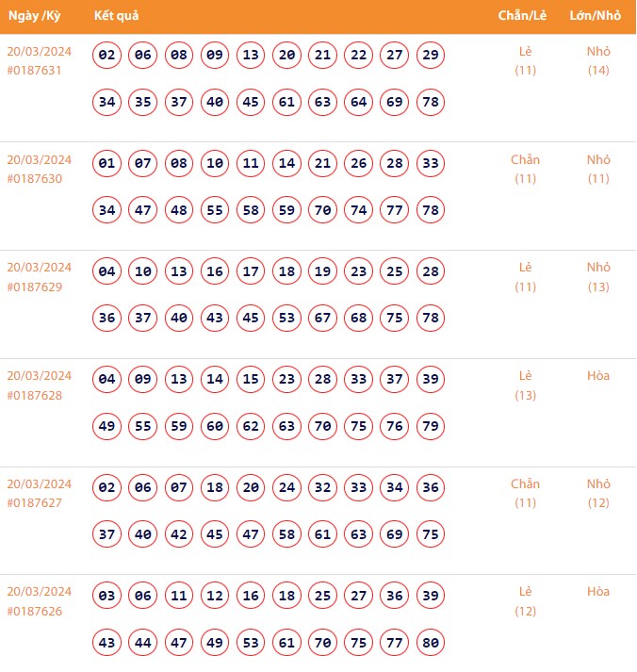Click the "Ngày /Kỳ" column header
Screen dimensions: 637x672
pos(35,16)
